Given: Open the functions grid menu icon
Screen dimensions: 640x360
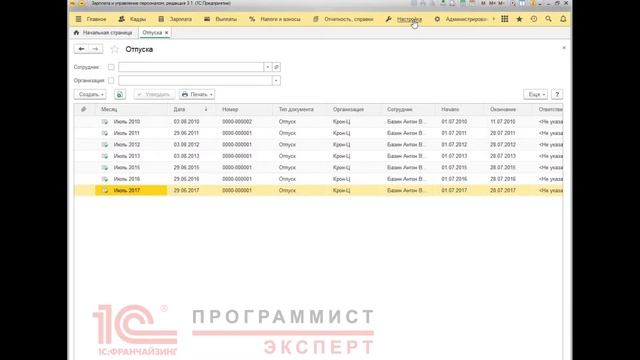Looking at the screenshot, I should click(x=504, y=19).
